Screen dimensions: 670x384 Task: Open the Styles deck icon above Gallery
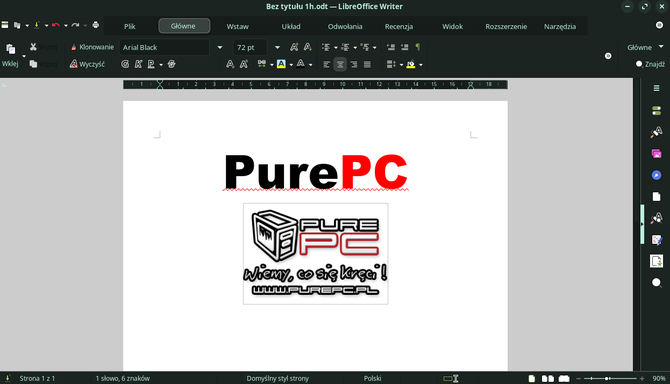pos(656,132)
